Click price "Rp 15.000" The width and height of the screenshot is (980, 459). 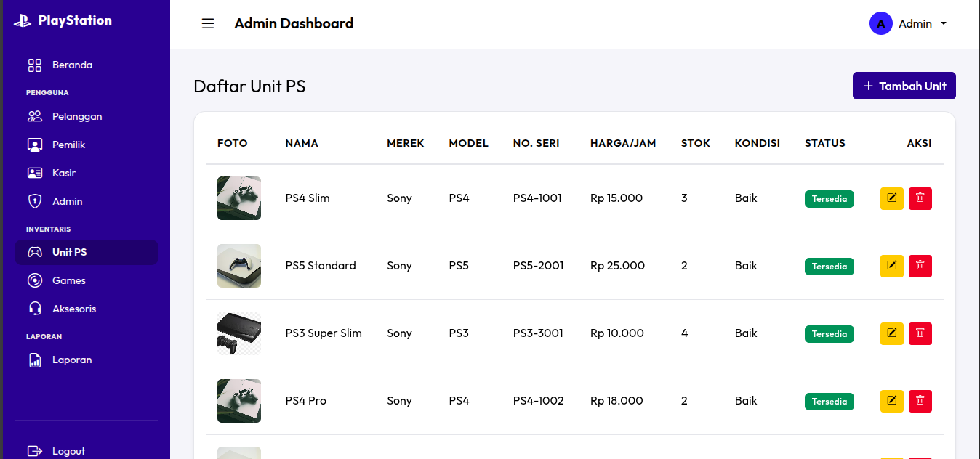[616, 198]
